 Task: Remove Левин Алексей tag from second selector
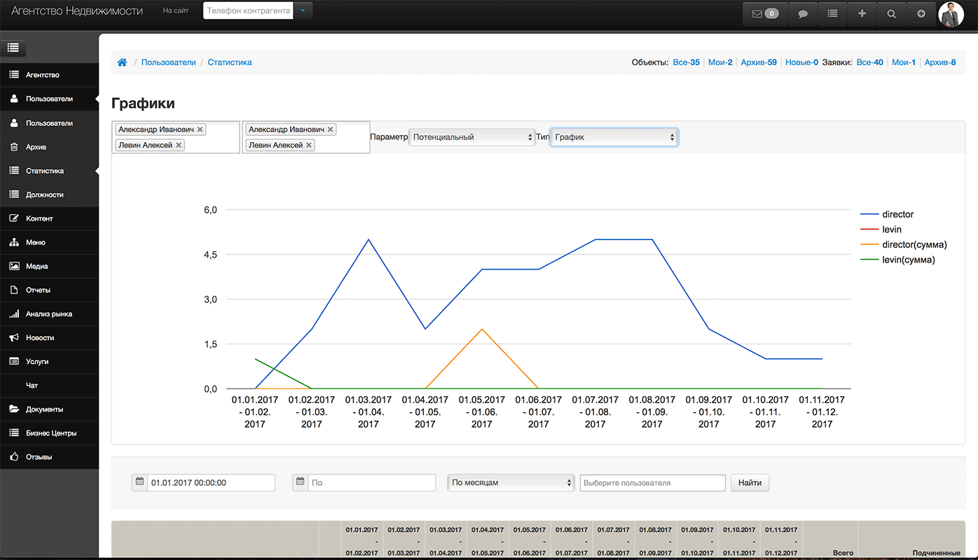[x=309, y=145]
